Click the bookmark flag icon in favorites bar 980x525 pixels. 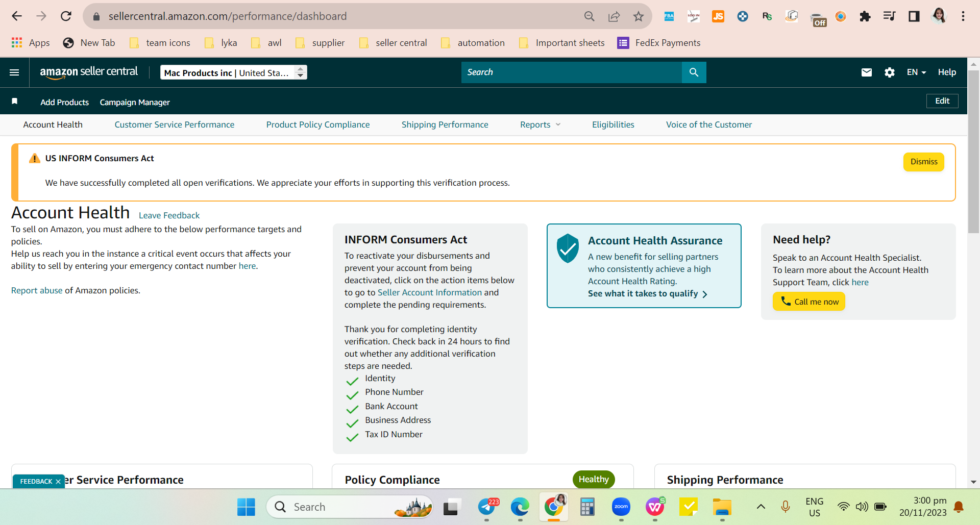click(x=15, y=102)
